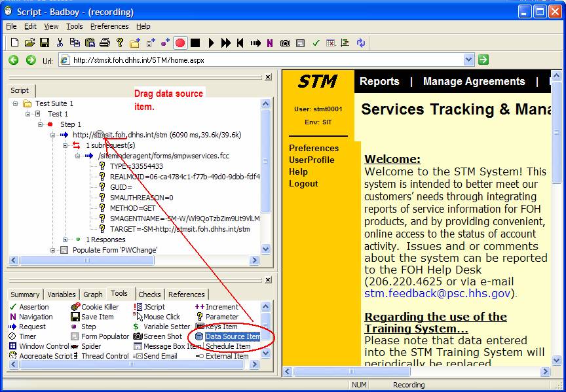Open the stm.feedback@psc.hhs.gov email link

point(437,293)
